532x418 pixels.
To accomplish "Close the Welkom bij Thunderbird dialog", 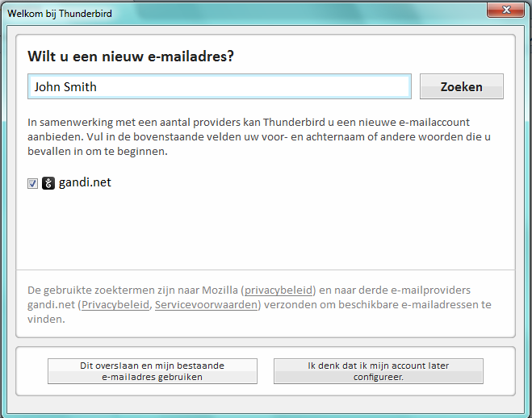I will click(x=506, y=10).
